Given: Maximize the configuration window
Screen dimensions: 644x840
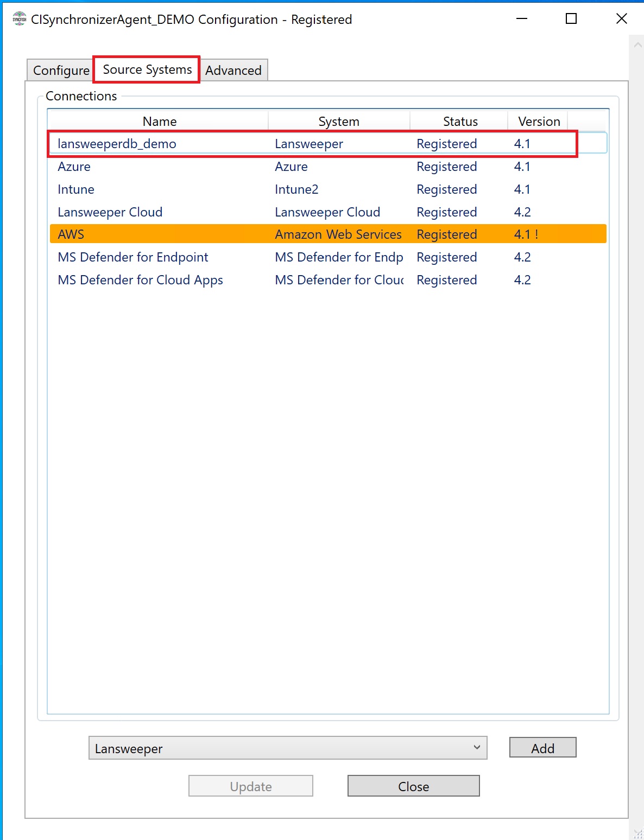Looking at the screenshot, I should pos(571,19).
